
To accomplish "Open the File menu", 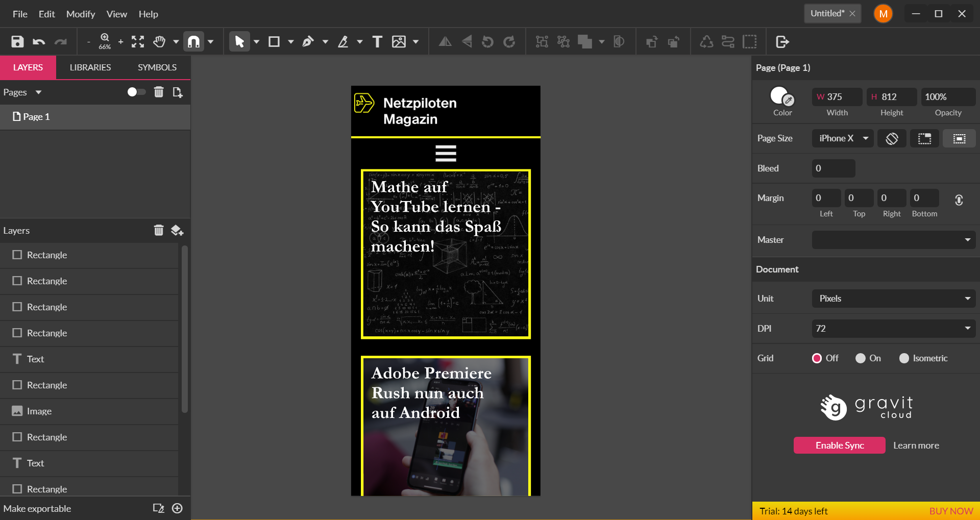I will pyautogui.click(x=20, y=14).
